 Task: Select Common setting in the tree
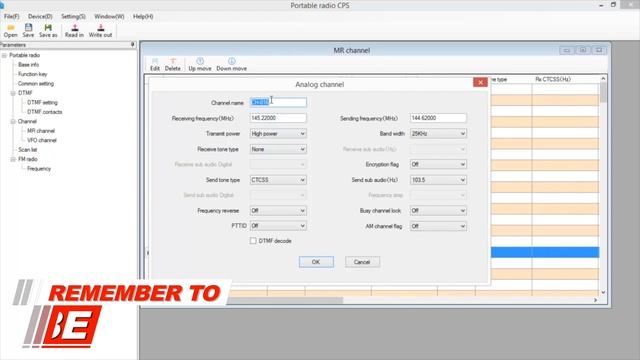pyautogui.click(x=36, y=83)
